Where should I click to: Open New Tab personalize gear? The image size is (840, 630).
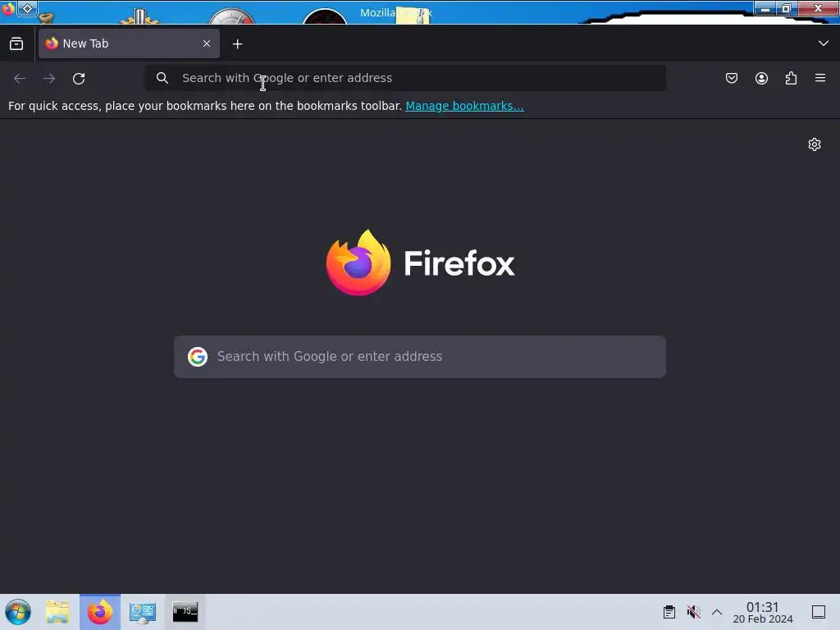tap(815, 144)
